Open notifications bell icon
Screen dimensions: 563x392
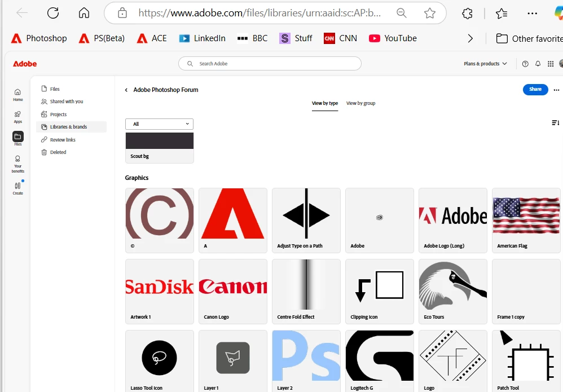coord(538,64)
